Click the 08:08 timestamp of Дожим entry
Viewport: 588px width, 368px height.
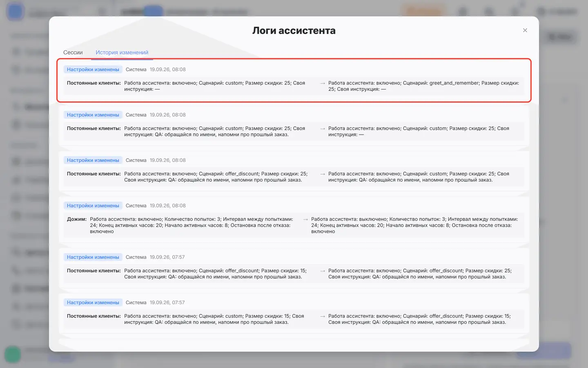point(168,206)
